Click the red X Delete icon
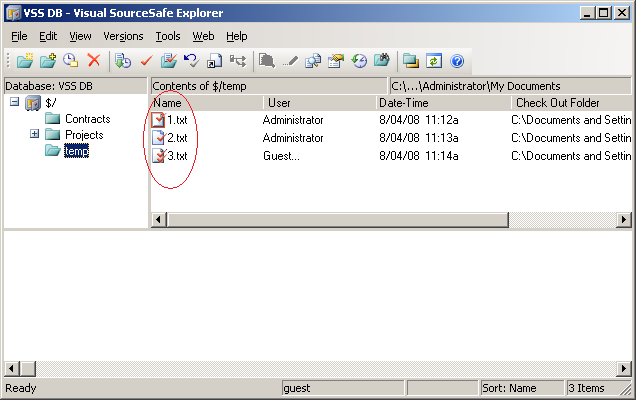This screenshot has width=636, height=400. pos(94,61)
